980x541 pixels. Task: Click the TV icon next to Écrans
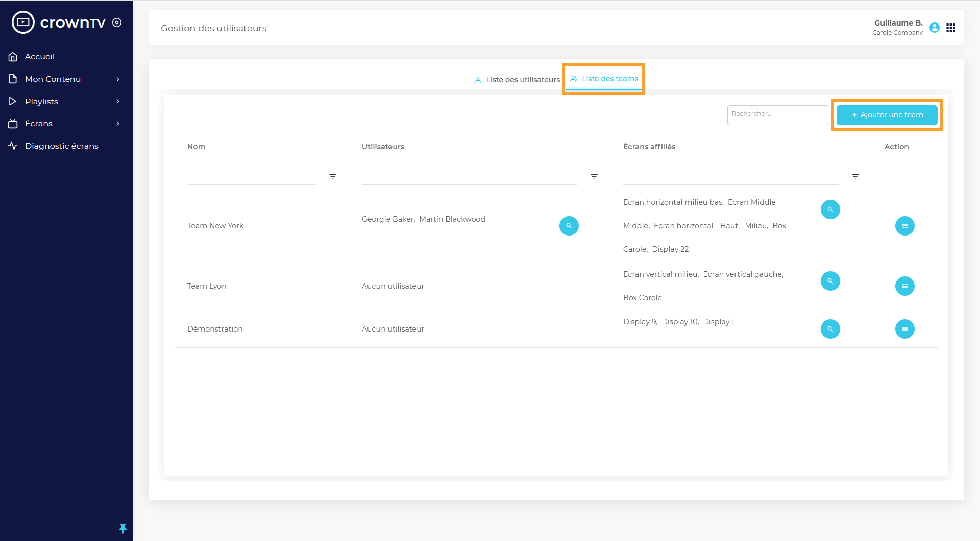coord(13,124)
